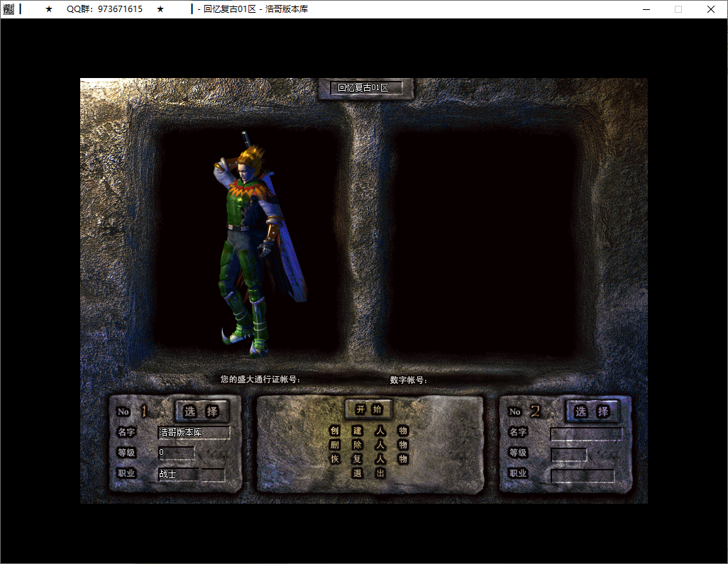The width and height of the screenshot is (728, 564).
Task: Minimize the game window
Action: coord(646,9)
